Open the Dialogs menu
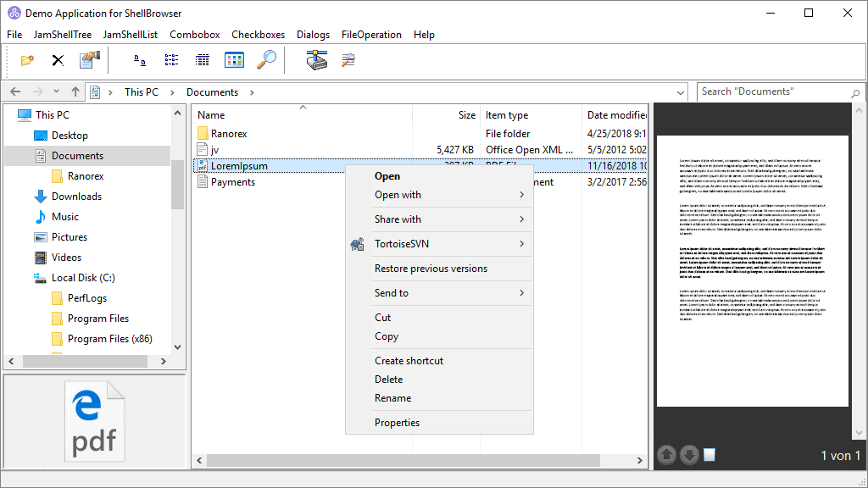 click(x=313, y=34)
